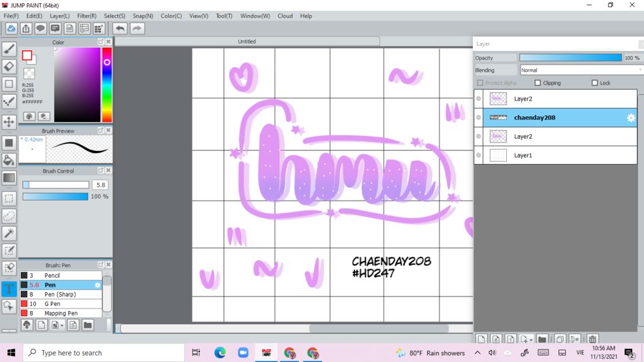This screenshot has height=362, width=644.
Task: Expand the add-layer dropdown arrow
Action: pos(531,340)
